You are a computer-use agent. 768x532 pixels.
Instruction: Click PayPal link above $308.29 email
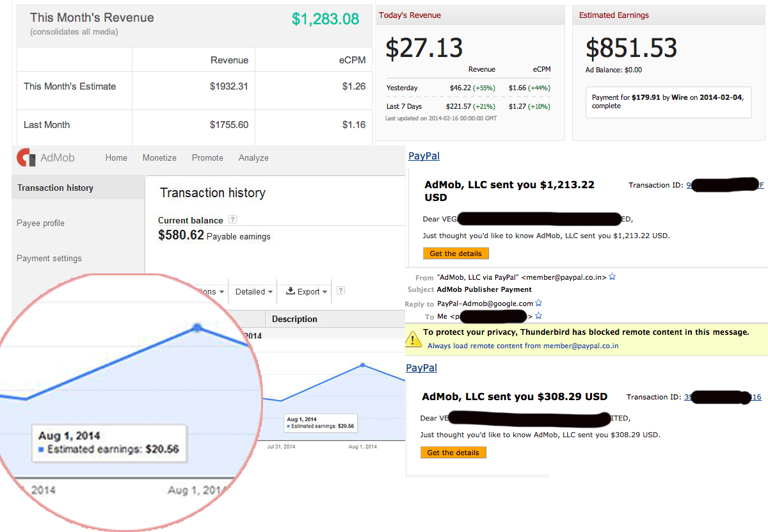click(x=422, y=367)
